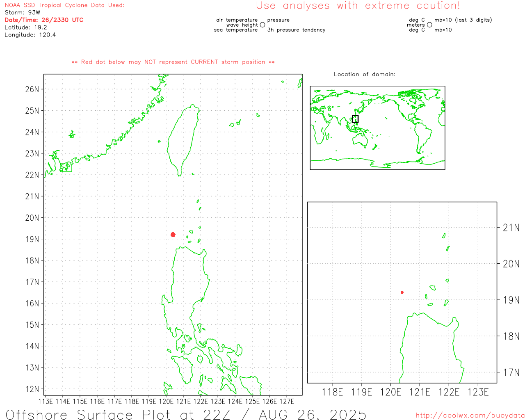Click the world overview map thumbnail

click(377, 128)
